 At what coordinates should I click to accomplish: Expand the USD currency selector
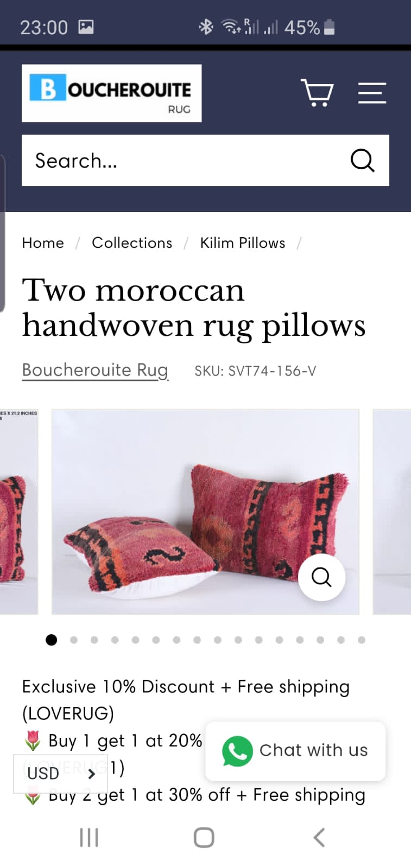click(60, 773)
